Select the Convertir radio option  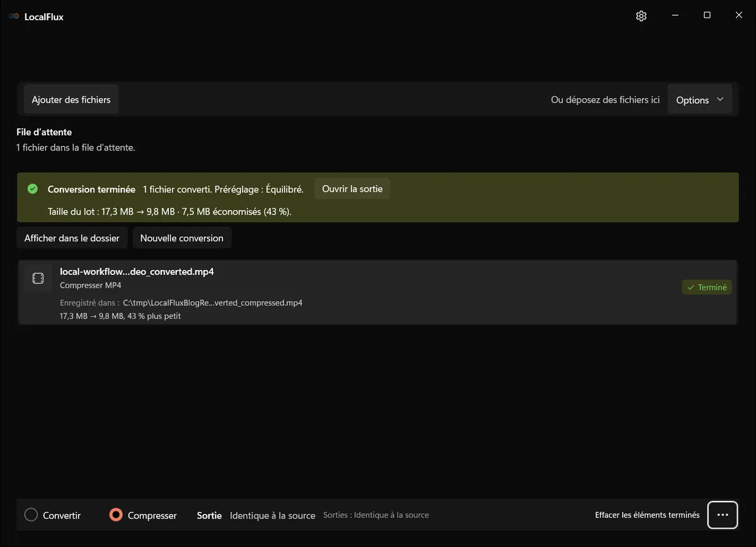pos(52,515)
